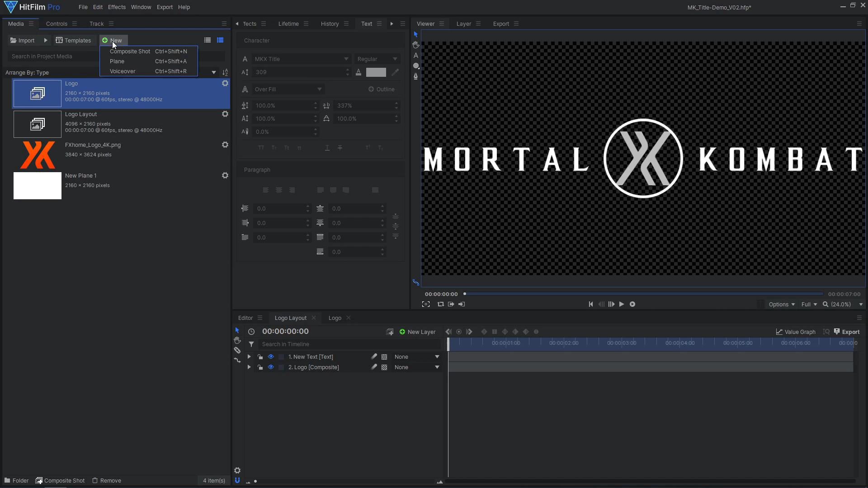Toggle transparency checker for Logo composite layer
Viewport: 868px width, 488px height.
tap(384, 367)
